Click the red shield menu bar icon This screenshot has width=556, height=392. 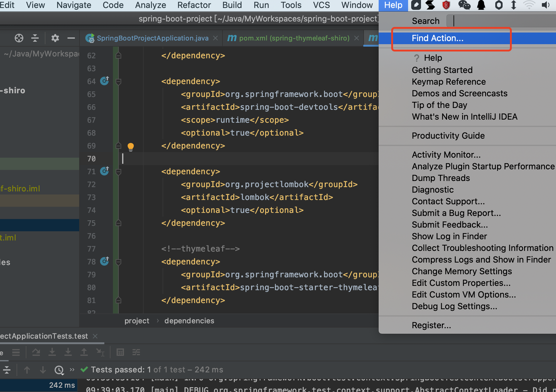(x=446, y=5)
